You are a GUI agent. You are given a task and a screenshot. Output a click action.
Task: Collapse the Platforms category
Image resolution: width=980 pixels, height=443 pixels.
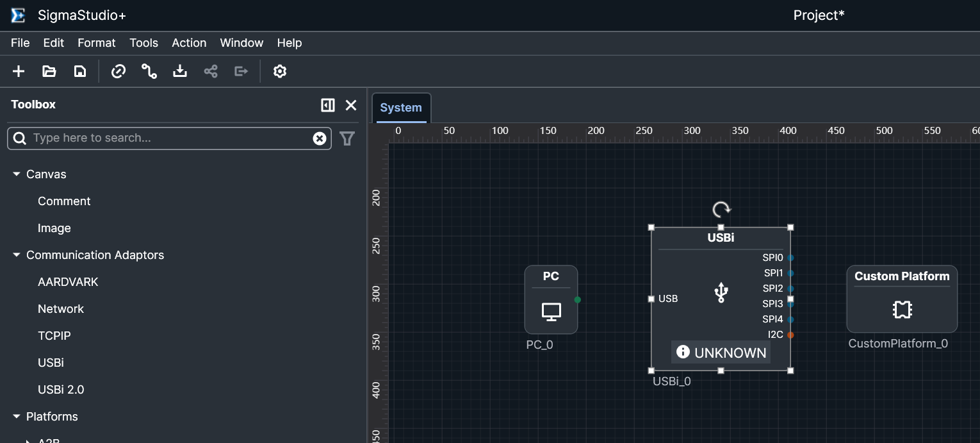point(17,417)
